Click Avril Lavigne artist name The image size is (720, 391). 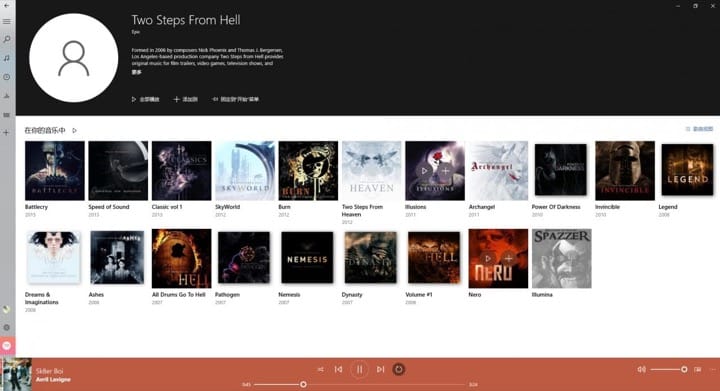point(53,380)
